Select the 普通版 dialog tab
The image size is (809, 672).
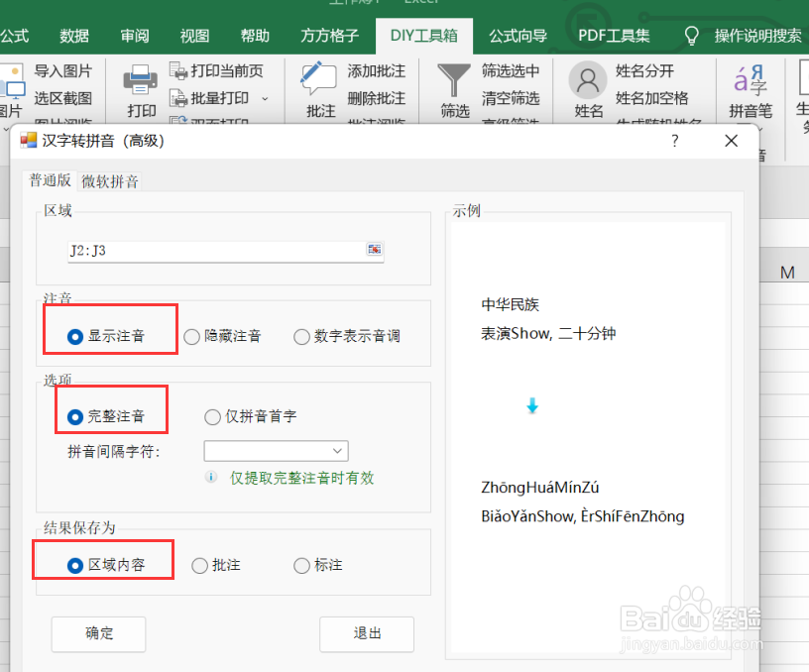coord(50,180)
